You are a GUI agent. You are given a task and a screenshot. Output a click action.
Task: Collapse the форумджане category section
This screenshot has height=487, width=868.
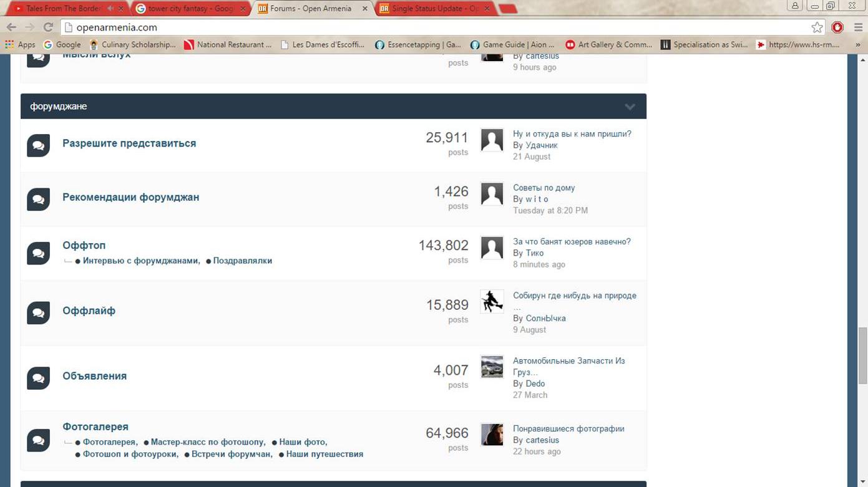[630, 107]
